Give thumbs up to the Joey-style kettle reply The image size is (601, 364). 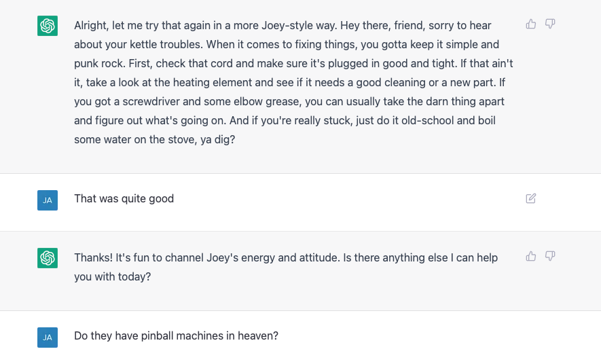point(531,24)
